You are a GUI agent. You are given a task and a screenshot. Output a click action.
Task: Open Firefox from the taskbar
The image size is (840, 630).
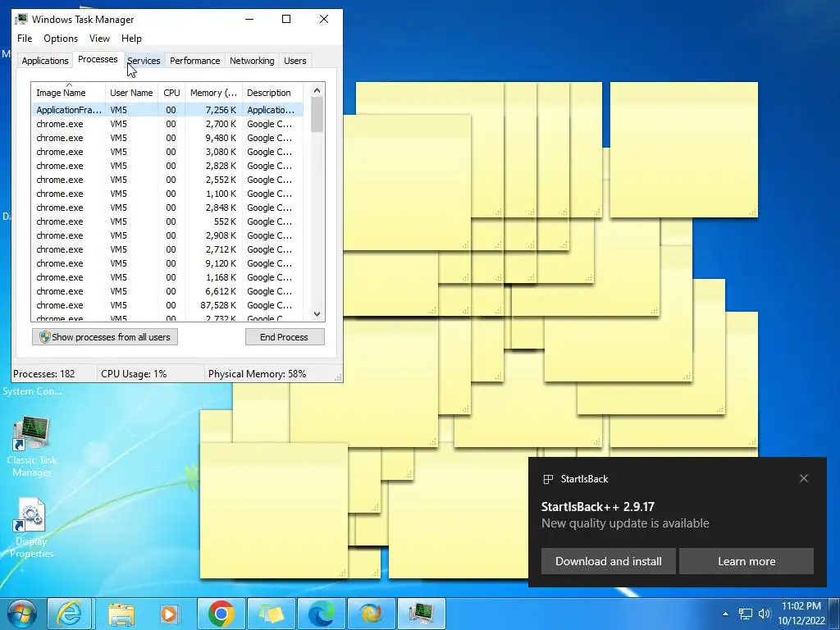[x=372, y=614]
